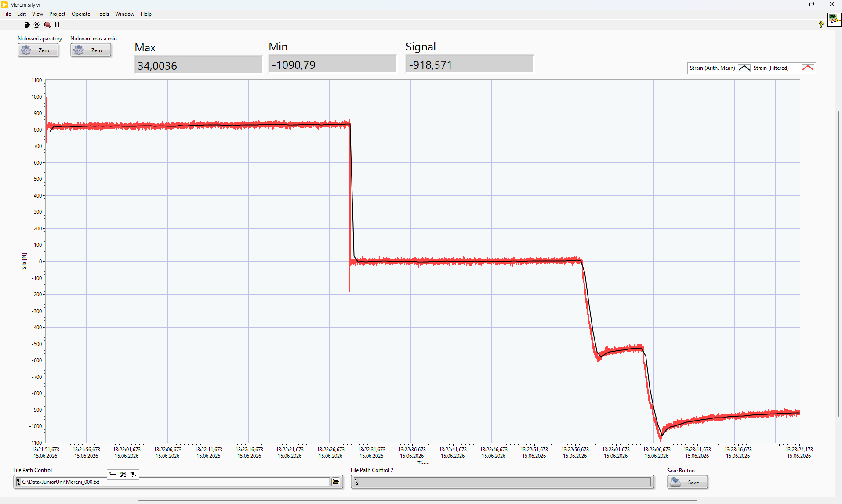842x504 pixels.
Task: Click the Y-axis maximum value 1100
Action: [36, 80]
